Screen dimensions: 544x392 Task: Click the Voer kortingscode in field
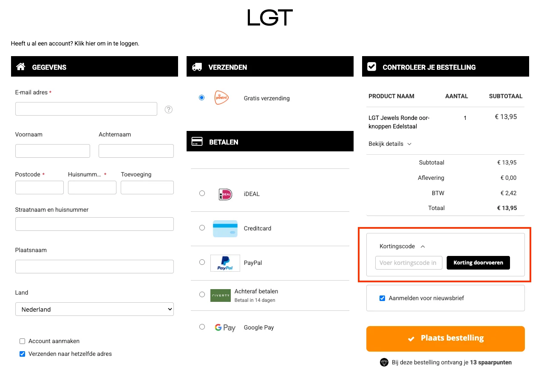point(408,263)
